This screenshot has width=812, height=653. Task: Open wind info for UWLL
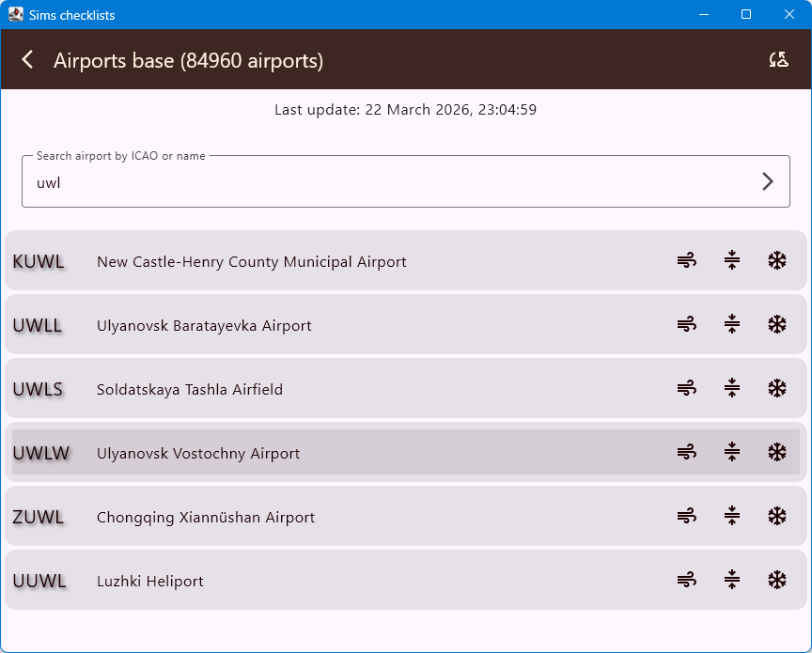point(687,324)
